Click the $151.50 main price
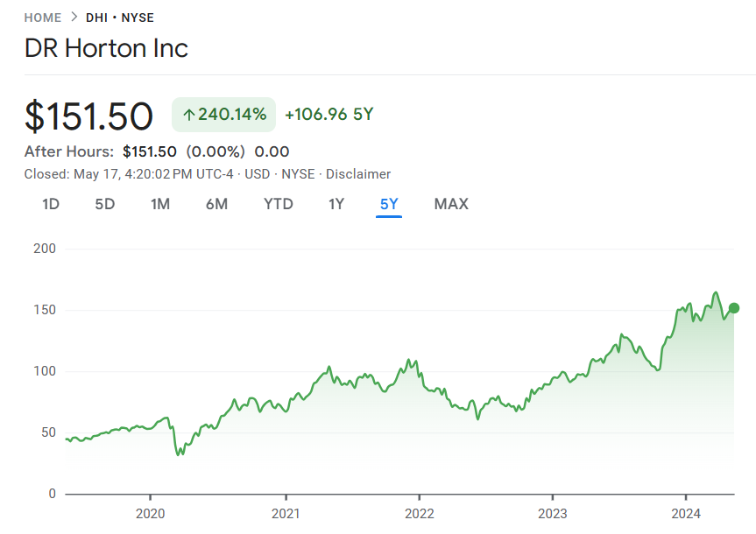Viewport: 756px width, 534px height. pos(89,116)
